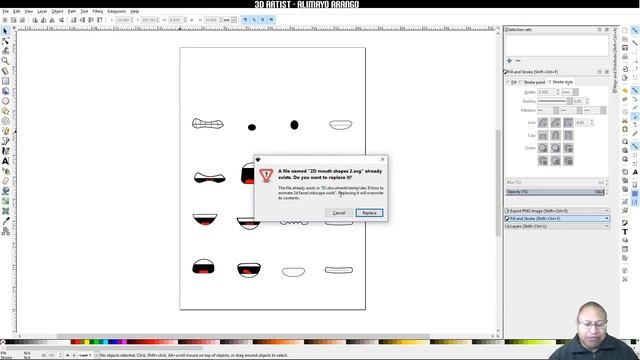Screen dimensions: 640x360
Task: Close the file exists dialog
Action: tap(382, 159)
